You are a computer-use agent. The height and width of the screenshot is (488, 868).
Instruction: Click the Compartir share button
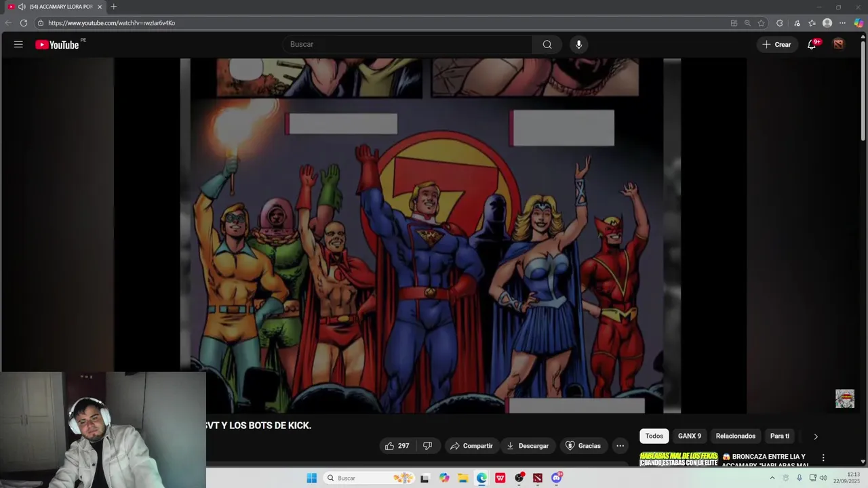pos(471,446)
